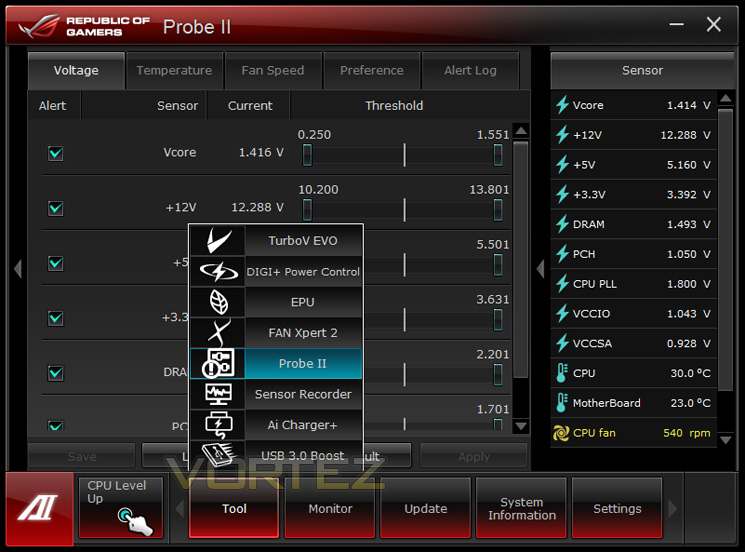This screenshot has height=552, width=745.
Task: Open Ai Charger+ using its icon
Action: pyautogui.click(x=219, y=425)
